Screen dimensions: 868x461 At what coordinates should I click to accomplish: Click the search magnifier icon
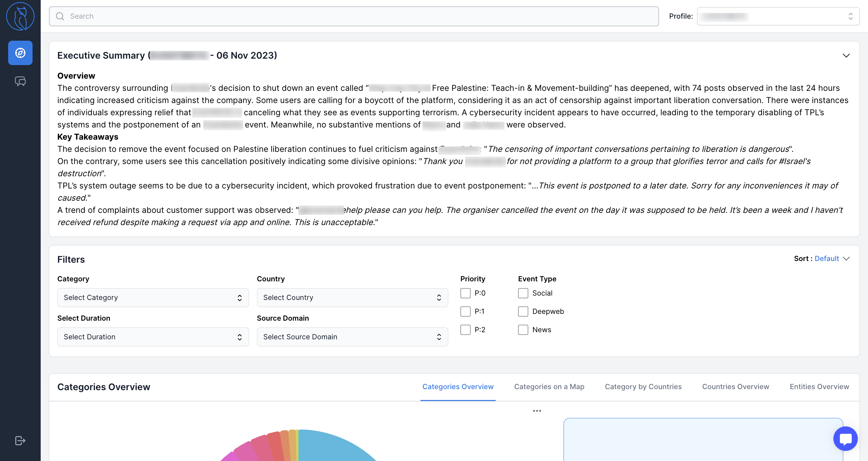[60, 16]
